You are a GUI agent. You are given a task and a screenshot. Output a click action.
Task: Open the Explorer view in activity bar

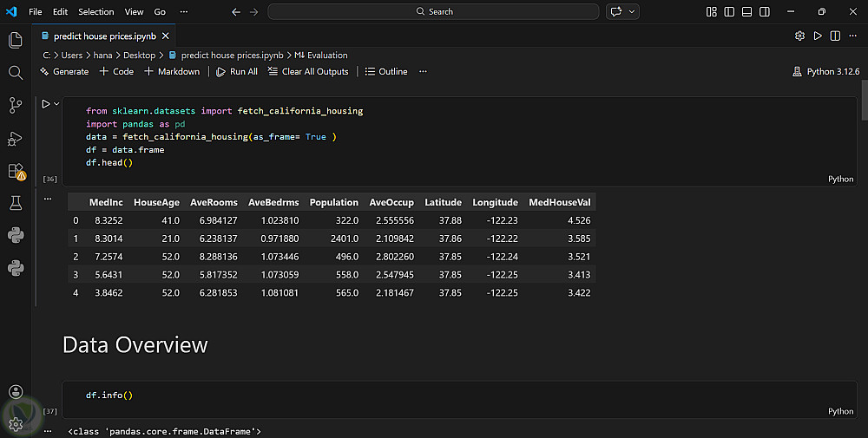(15, 40)
